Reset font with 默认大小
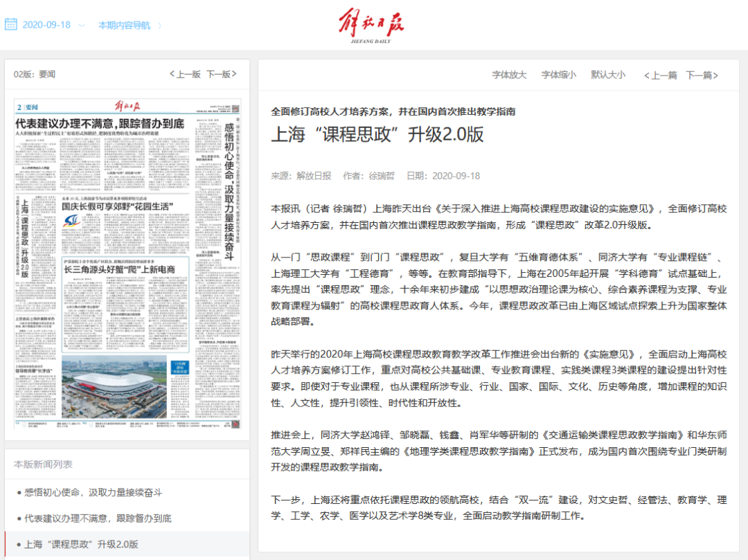The image size is (748, 560). pyautogui.click(x=608, y=75)
